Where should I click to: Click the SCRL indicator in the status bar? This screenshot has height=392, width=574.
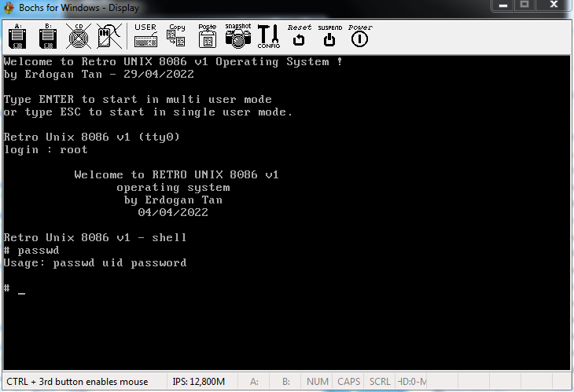tap(380, 382)
